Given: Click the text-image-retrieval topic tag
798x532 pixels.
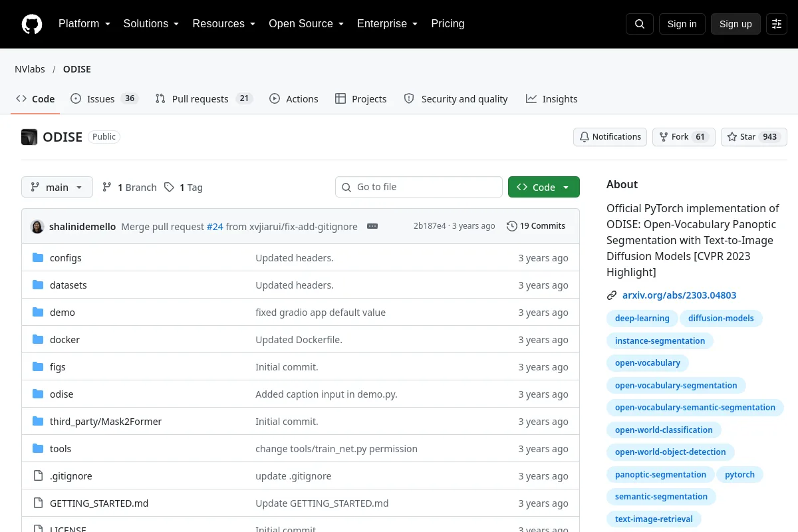Looking at the screenshot, I should (x=654, y=519).
